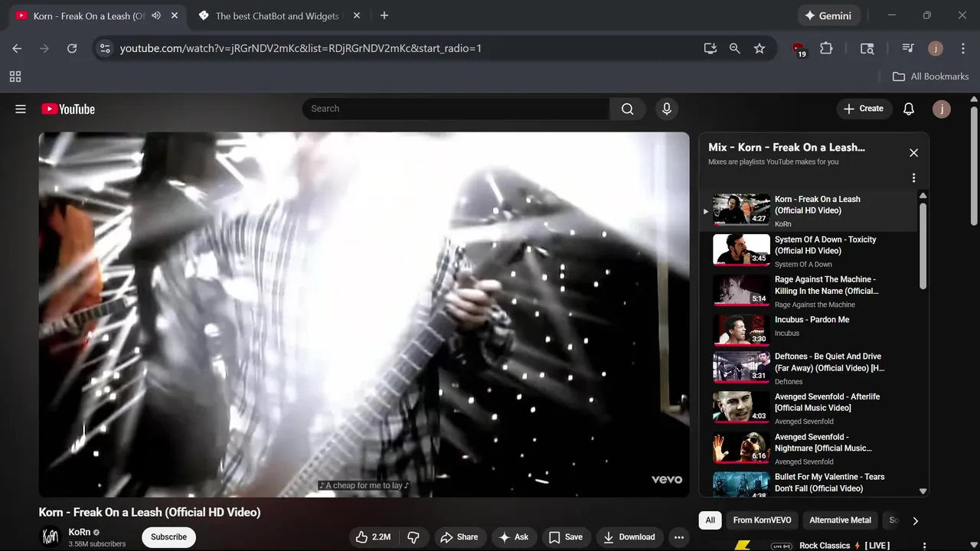
Task: Open the All Bookmarks folder
Action: click(931, 77)
